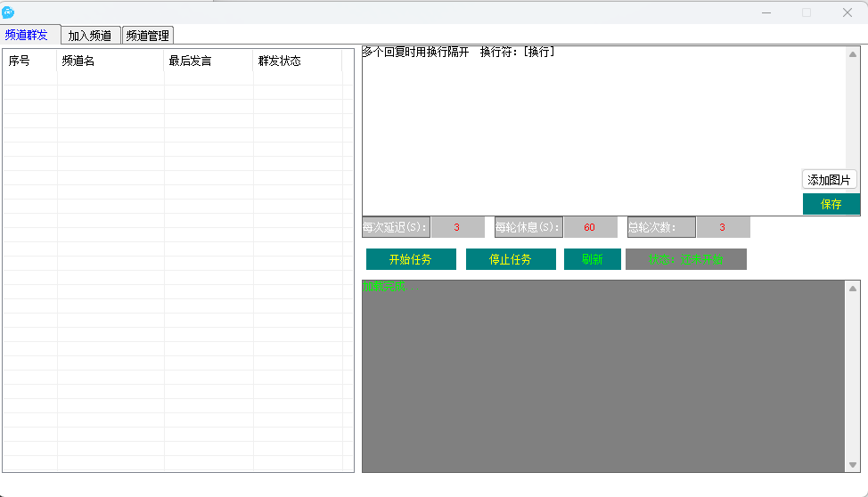Stop the task using 停止任务
This screenshot has height=497, width=868.
pyautogui.click(x=511, y=259)
